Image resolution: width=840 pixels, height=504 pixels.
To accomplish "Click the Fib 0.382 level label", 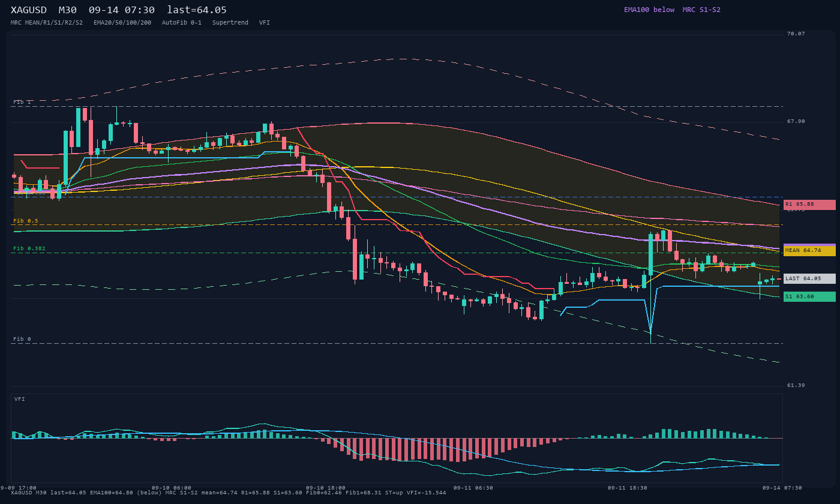I will click(x=29, y=248).
